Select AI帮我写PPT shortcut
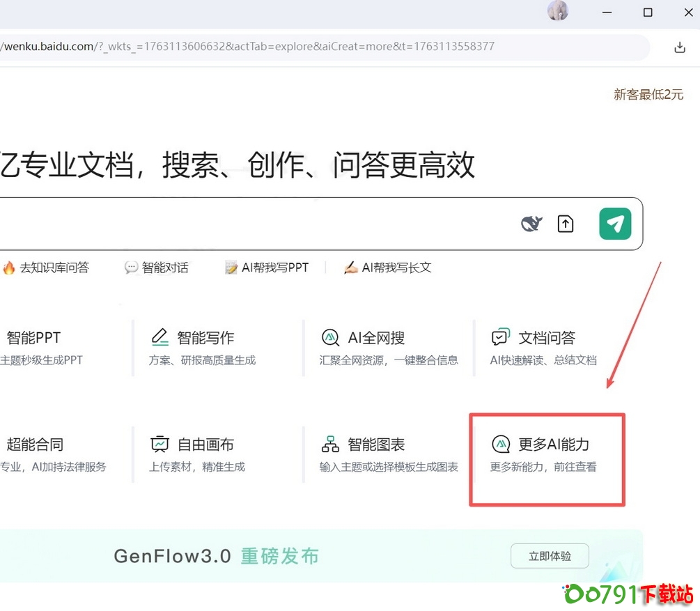The height and width of the screenshot is (611, 700). point(266,267)
